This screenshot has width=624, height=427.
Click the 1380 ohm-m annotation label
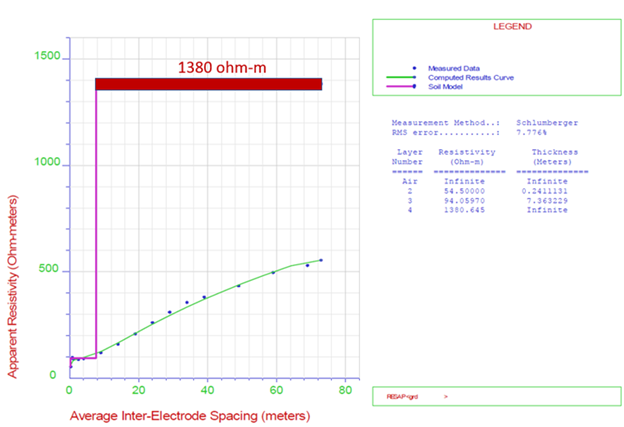(222, 67)
